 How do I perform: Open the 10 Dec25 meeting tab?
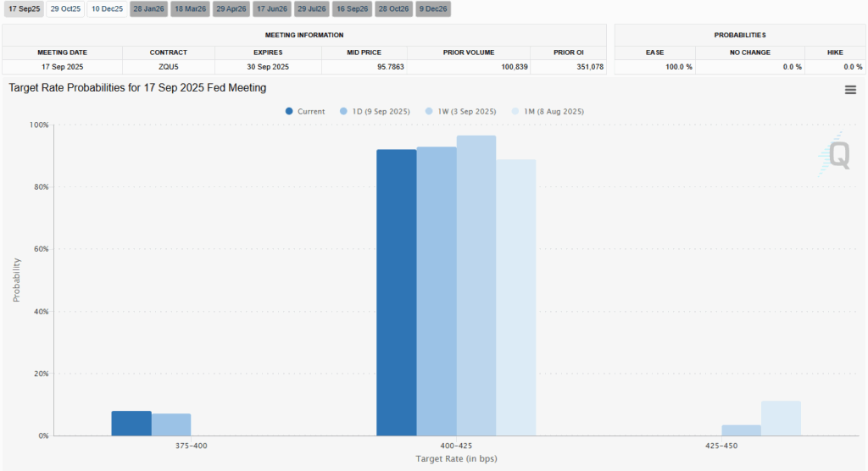pos(107,9)
